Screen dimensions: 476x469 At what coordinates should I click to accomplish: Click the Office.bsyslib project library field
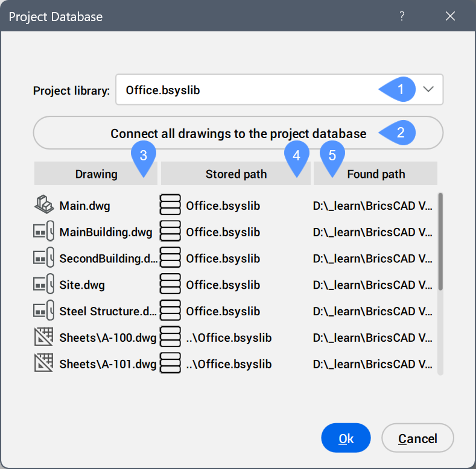[241, 90]
